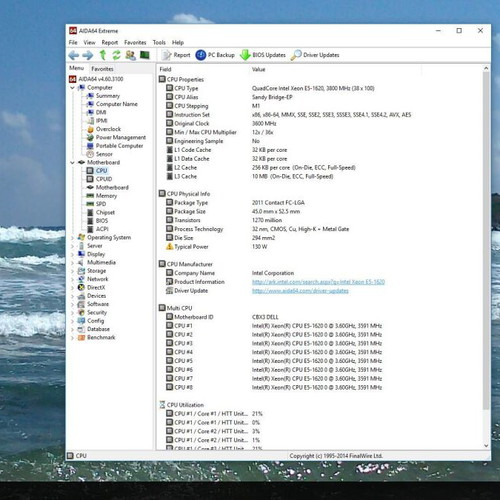Open the Manage Users toolbar icon
Screen dimensions: 500x500
130,55
